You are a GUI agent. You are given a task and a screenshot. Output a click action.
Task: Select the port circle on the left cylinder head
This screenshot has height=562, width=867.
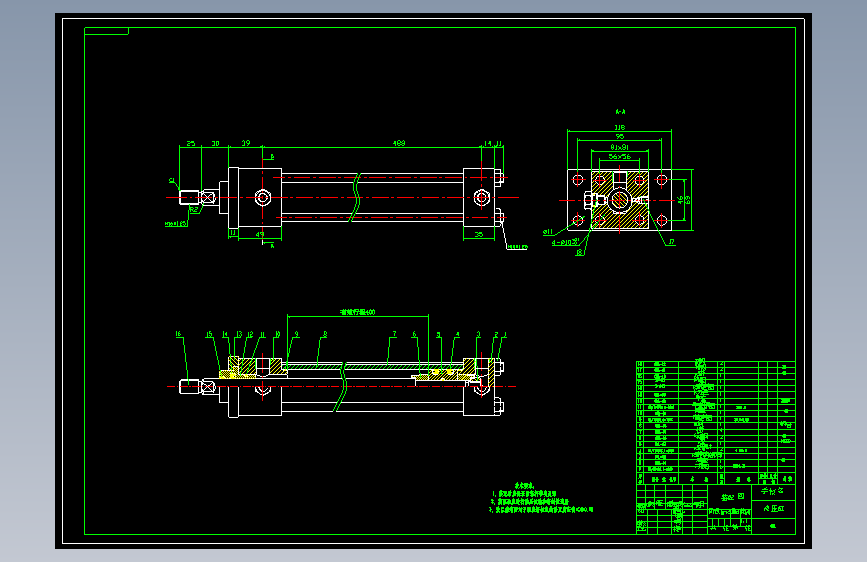pos(263,197)
